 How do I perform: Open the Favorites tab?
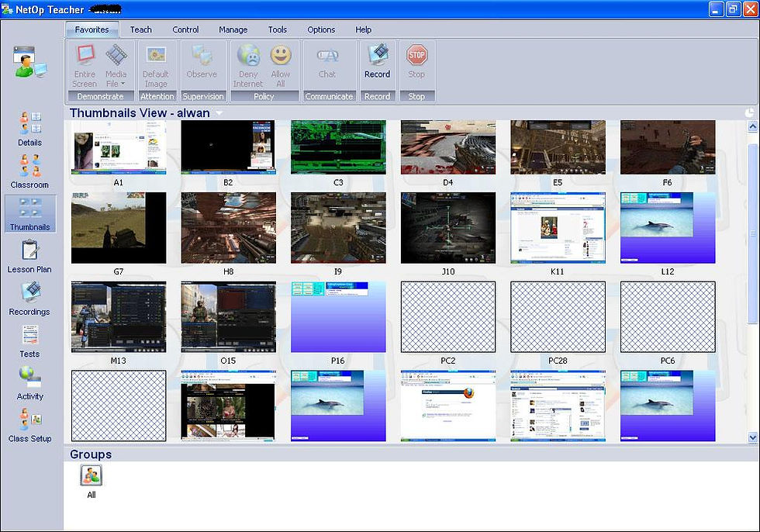click(92, 29)
